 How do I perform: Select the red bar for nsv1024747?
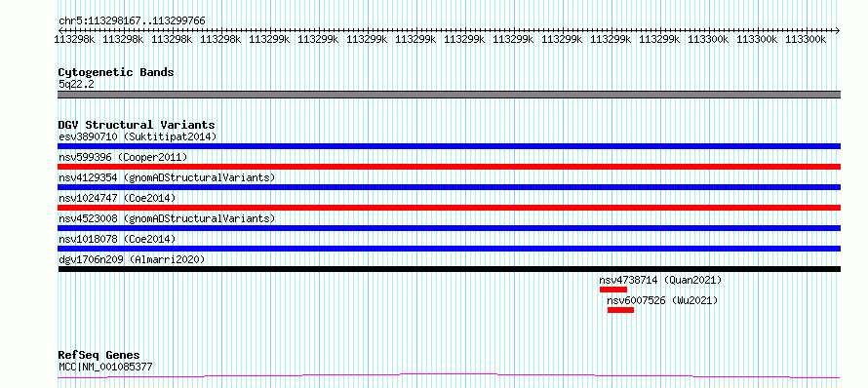449,208
